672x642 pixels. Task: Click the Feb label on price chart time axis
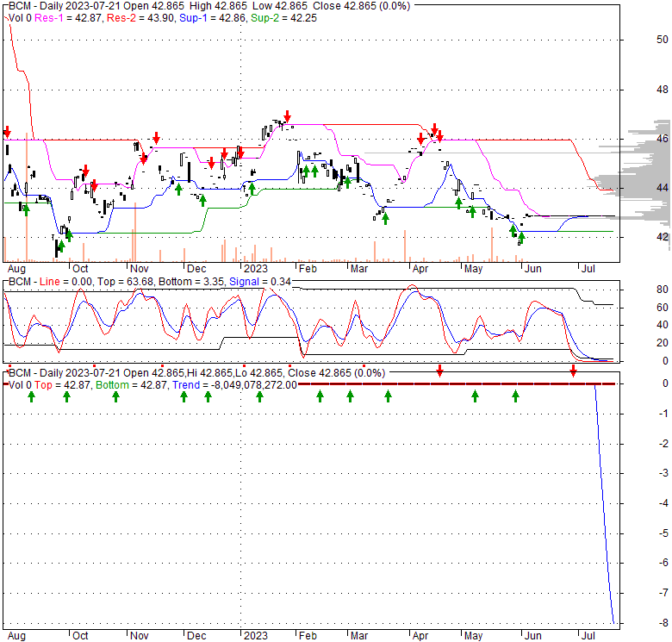click(x=308, y=269)
